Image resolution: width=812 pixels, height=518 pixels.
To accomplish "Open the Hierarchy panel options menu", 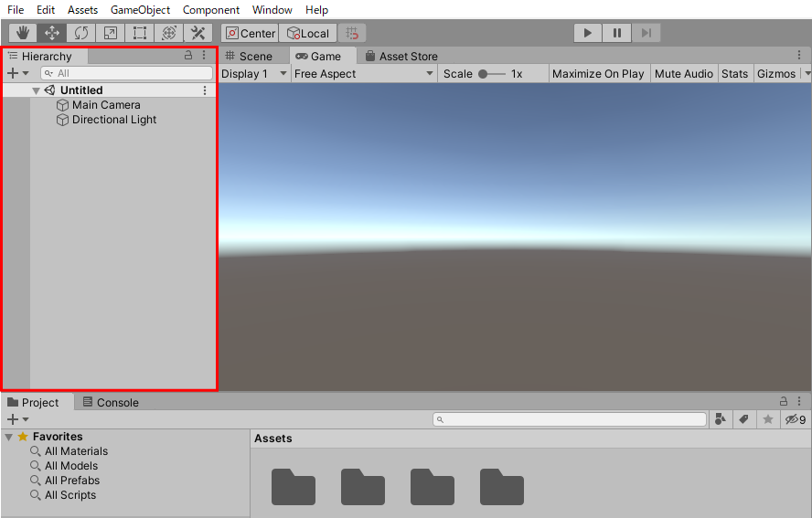I will tap(204, 55).
